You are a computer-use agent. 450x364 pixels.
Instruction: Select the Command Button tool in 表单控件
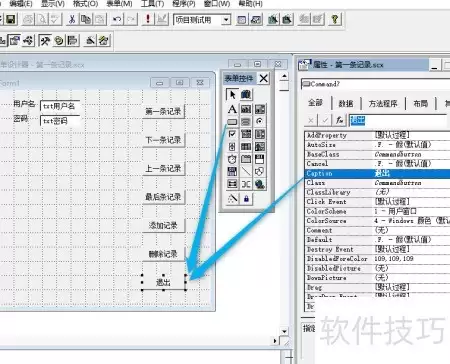point(232,121)
